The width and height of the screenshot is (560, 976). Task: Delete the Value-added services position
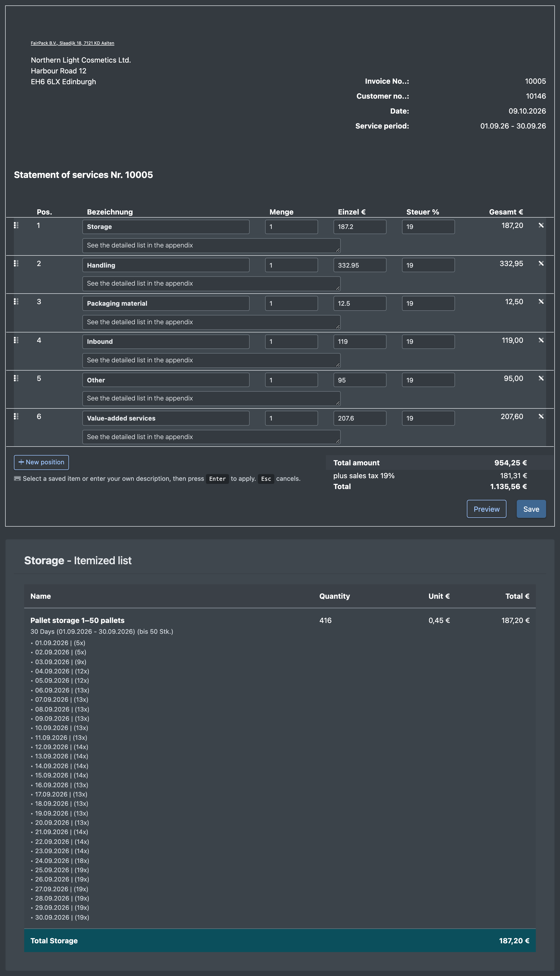541,416
